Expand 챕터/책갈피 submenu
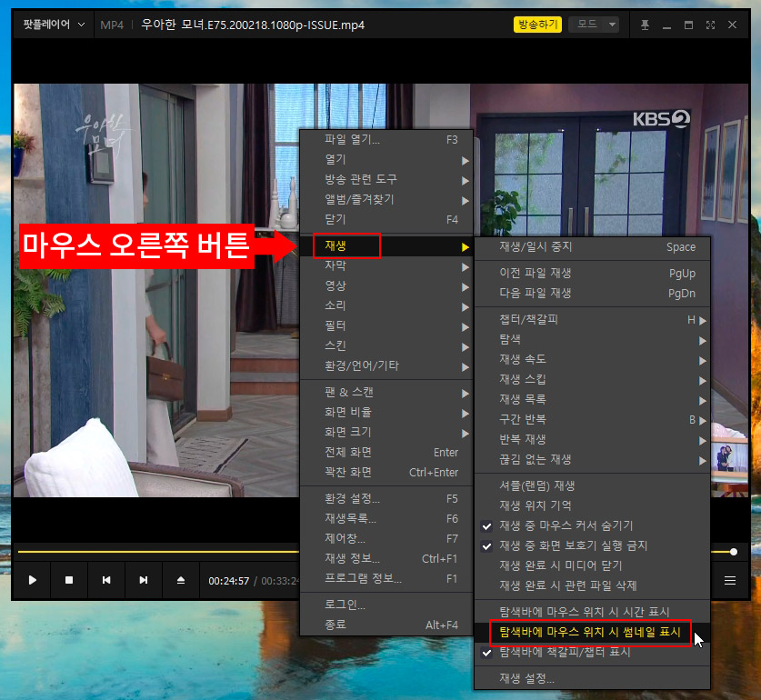 pos(592,320)
